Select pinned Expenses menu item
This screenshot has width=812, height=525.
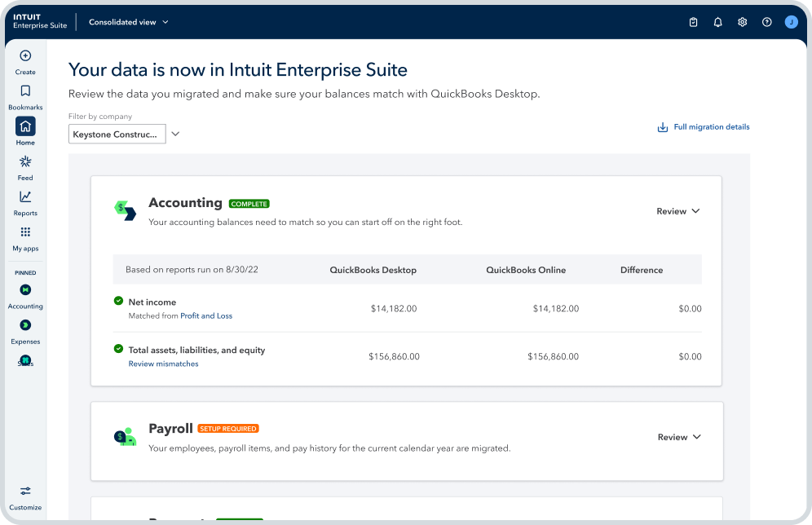point(25,325)
